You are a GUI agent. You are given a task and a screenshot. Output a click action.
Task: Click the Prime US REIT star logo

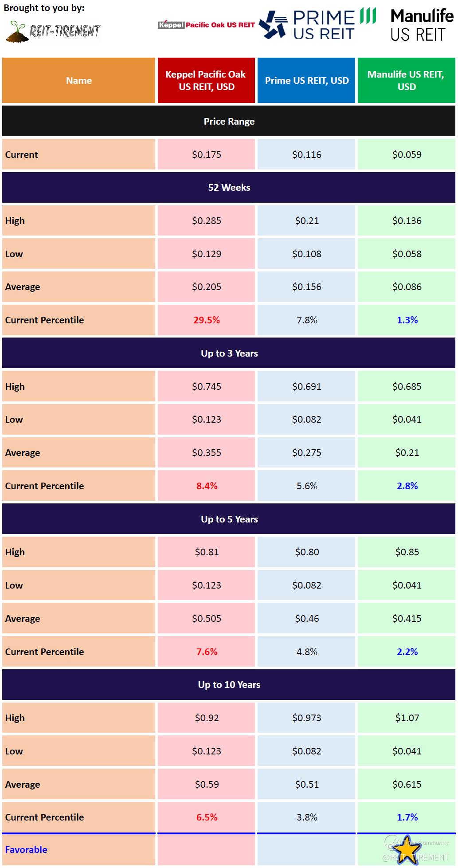(x=273, y=25)
